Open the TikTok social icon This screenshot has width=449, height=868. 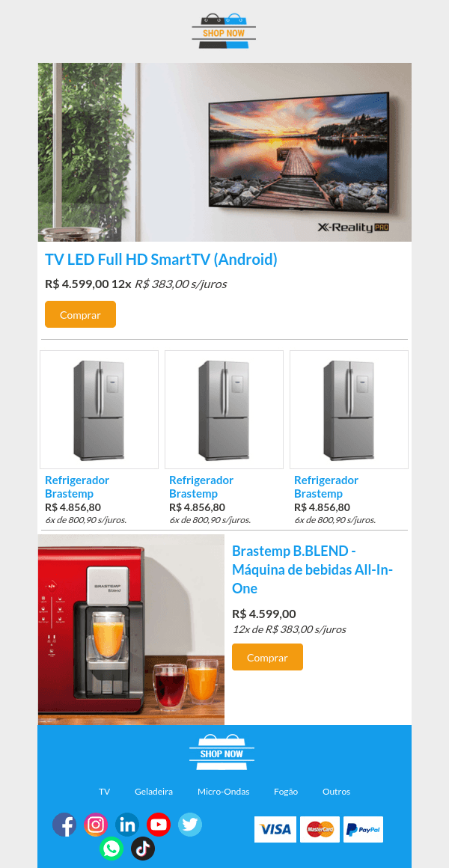[143, 849]
